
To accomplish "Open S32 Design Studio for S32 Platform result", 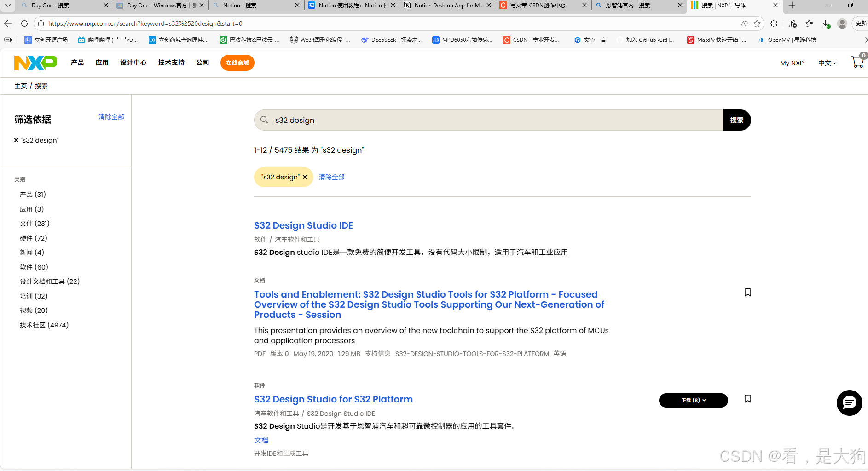I will [333, 399].
